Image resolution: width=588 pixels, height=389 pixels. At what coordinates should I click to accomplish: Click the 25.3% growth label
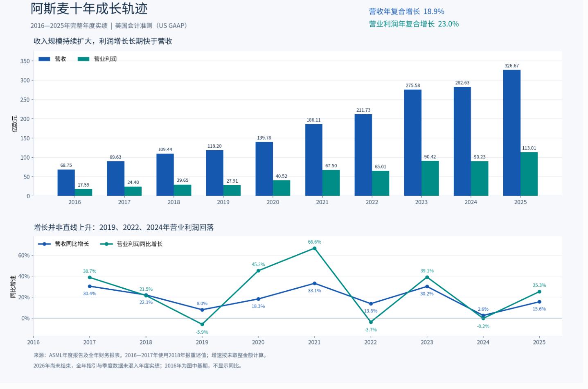pos(539,285)
